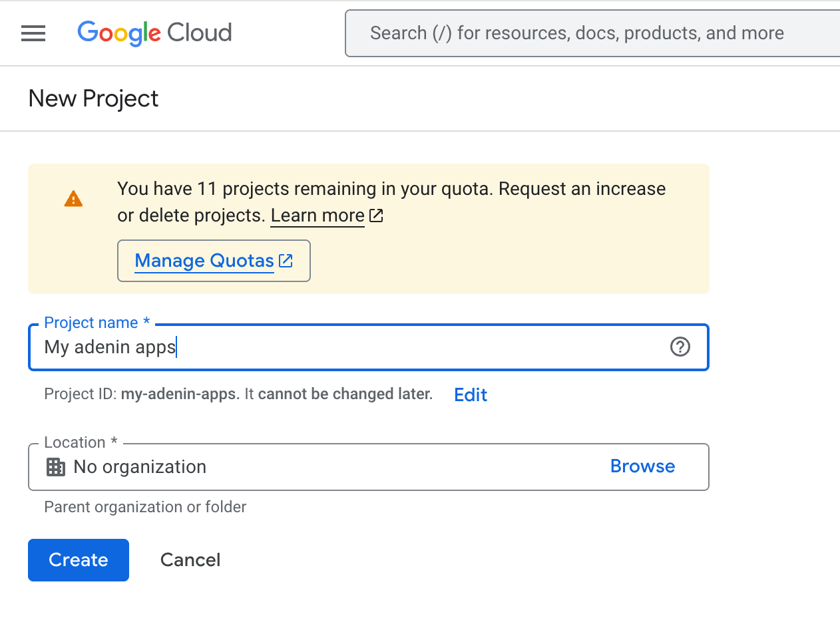840x624 pixels.
Task: Open the Learn more link
Action: (x=317, y=216)
